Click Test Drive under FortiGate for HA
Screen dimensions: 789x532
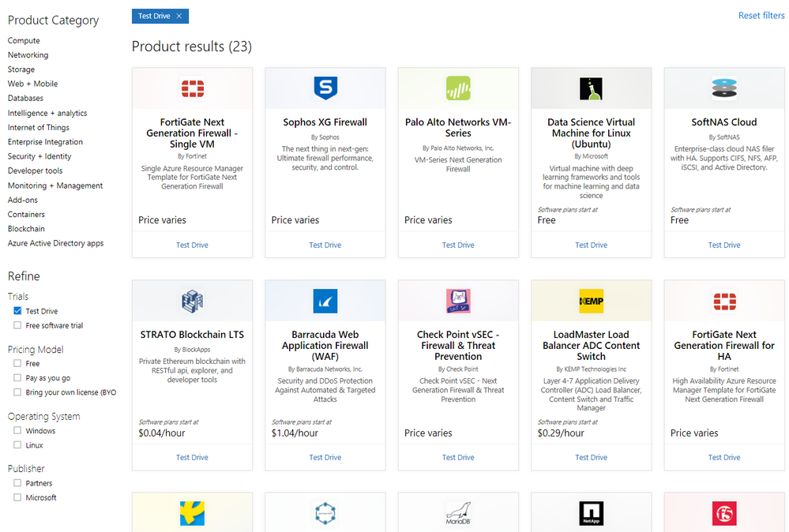coord(724,457)
